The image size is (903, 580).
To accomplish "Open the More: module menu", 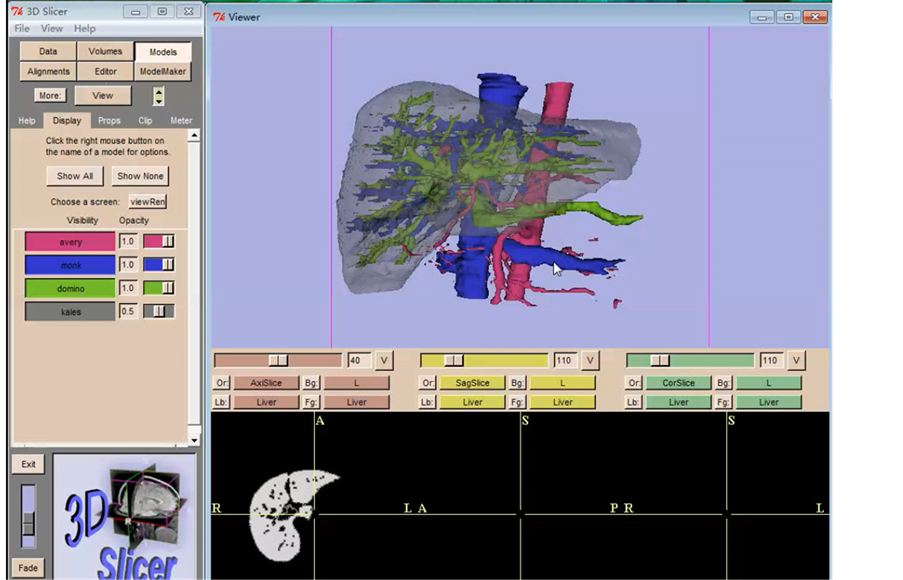I will [49, 96].
